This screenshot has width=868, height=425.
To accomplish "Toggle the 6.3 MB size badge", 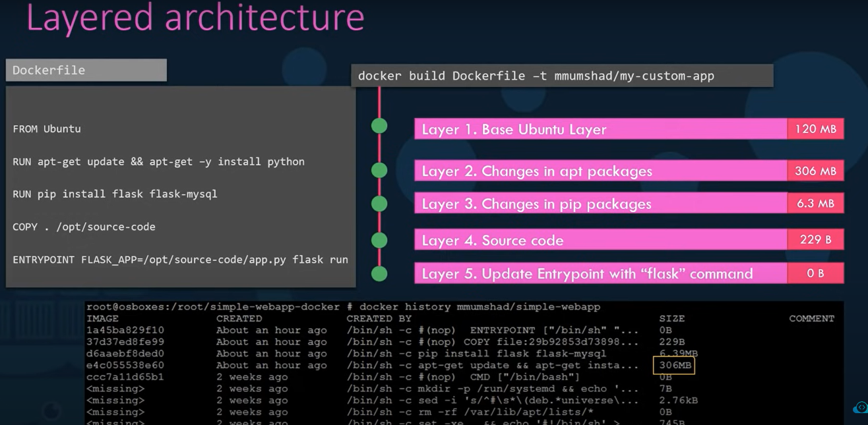I will point(816,204).
